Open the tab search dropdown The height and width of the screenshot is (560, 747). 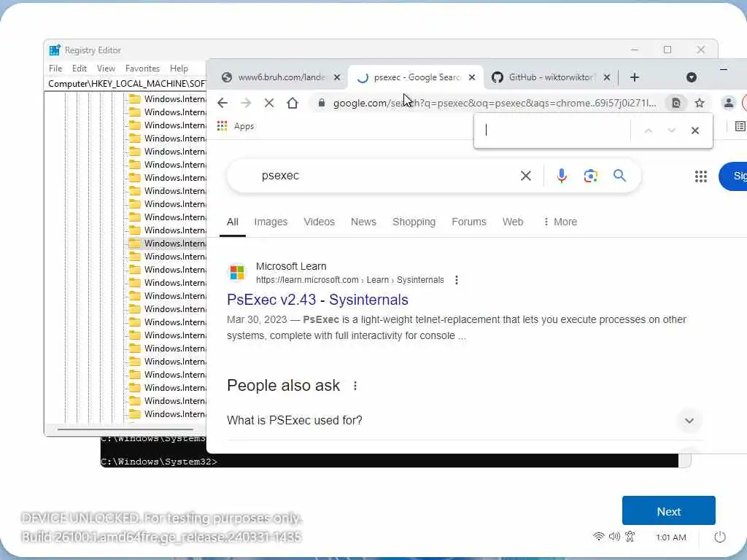pyautogui.click(x=692, y=77)
